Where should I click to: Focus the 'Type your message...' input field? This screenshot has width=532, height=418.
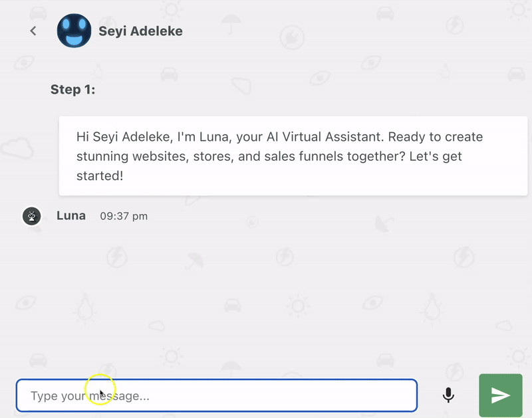click(217, 395)
